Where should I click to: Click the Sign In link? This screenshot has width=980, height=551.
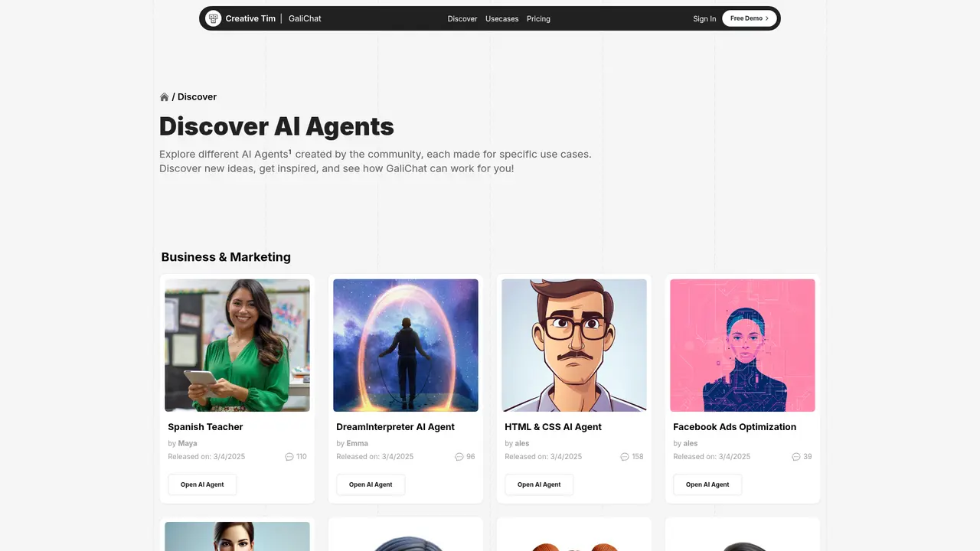coord(704,18)
